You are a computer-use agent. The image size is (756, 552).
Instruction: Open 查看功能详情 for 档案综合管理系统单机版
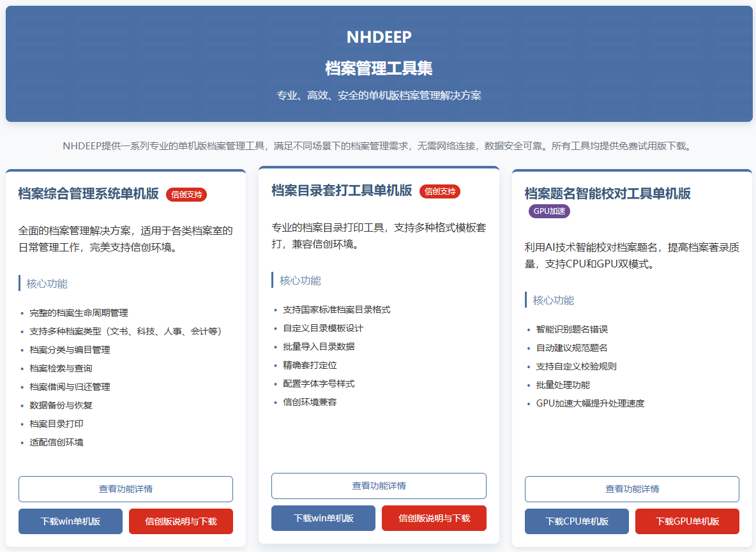125,489
